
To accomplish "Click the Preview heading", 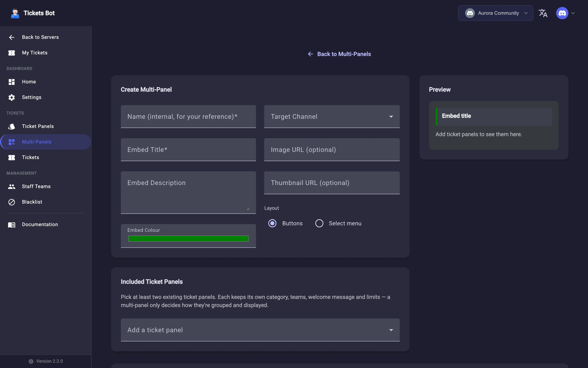I will coord(440,90).
